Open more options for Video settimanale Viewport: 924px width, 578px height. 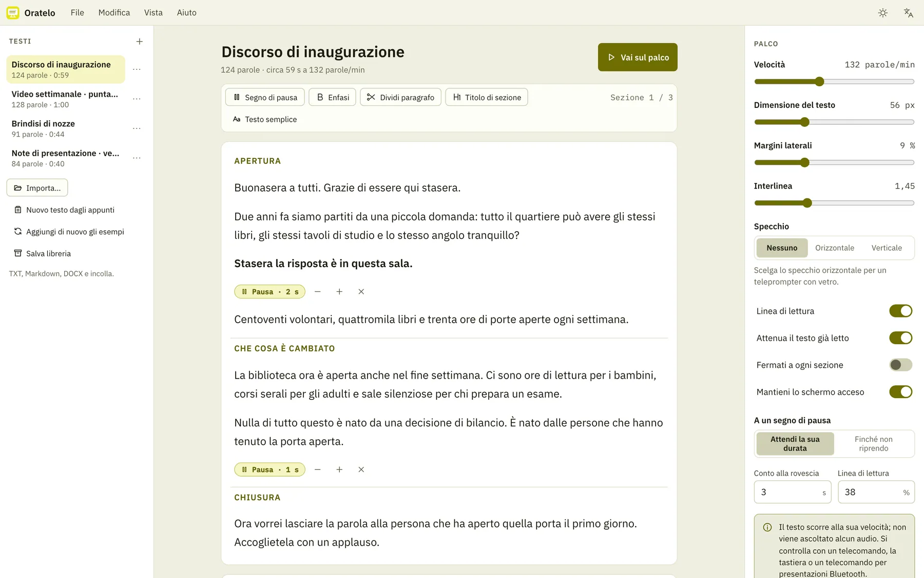[137, 99]
